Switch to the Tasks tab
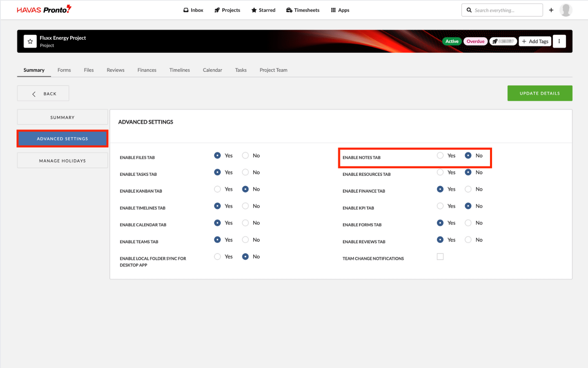 tap(241, 70)
